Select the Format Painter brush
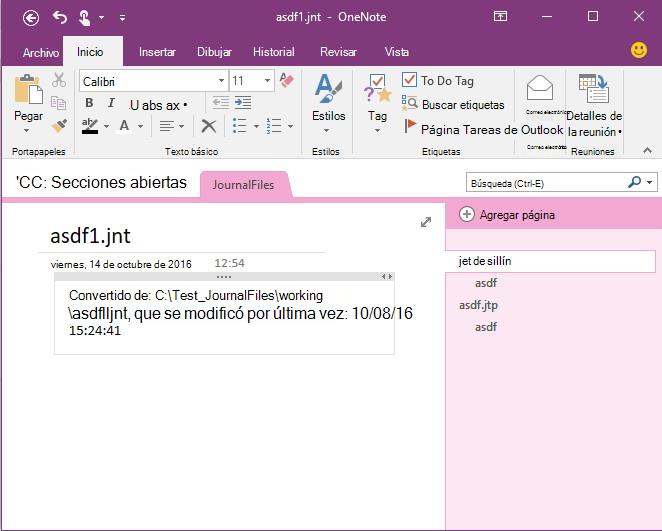Screen dimensions: 662x531 click(59, 125)
